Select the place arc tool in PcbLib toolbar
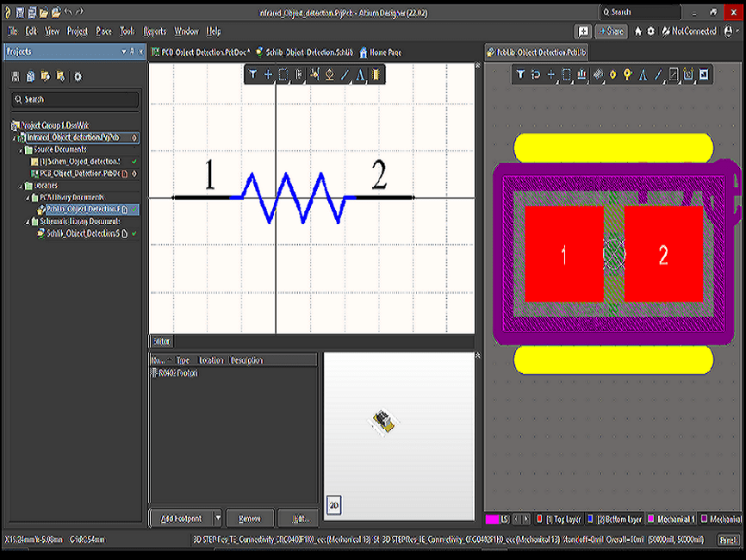Viewport: 746px width, 560px height. click(x=642, y=76)
